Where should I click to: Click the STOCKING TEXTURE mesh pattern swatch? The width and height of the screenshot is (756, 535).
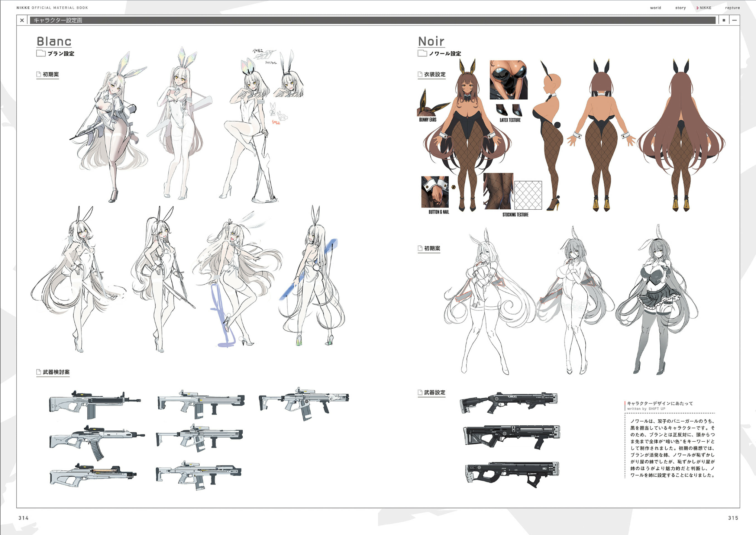click(x=528, y=195)
